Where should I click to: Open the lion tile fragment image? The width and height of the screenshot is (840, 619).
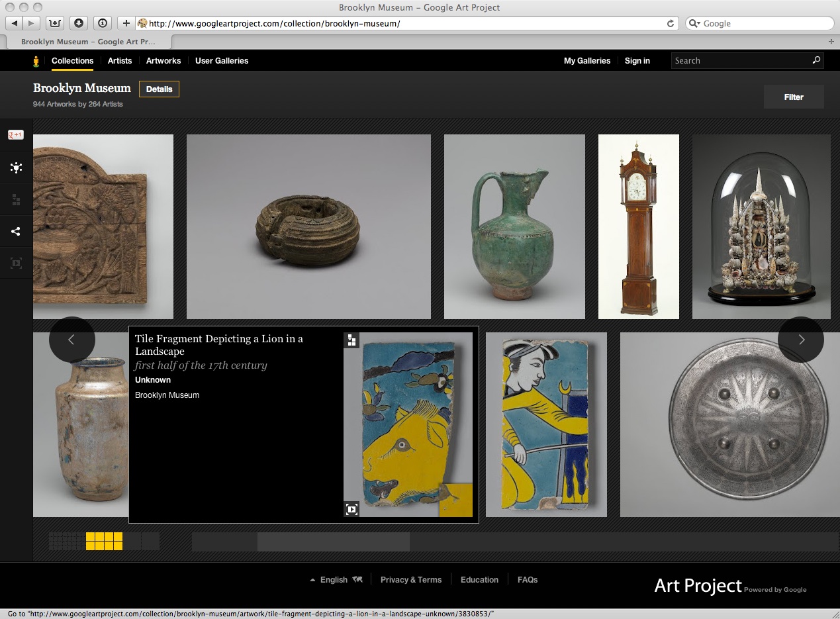[408, 424]
